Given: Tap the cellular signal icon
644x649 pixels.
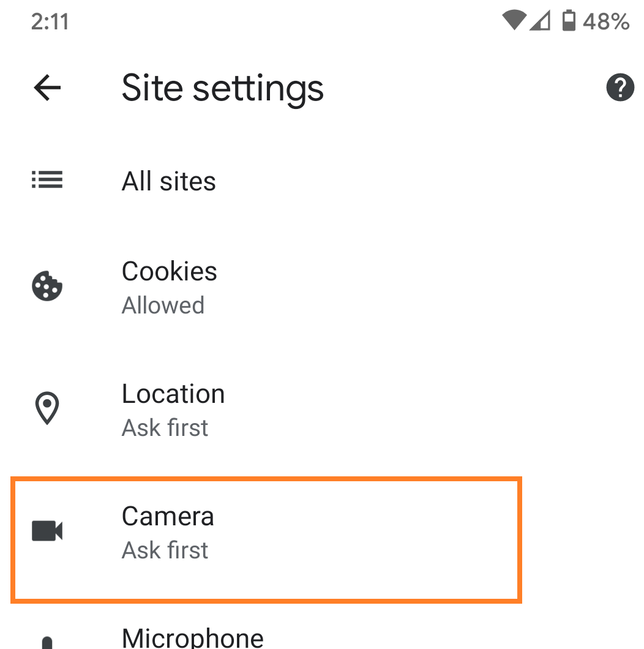Looking at the screenshot, I should [539, 21].
